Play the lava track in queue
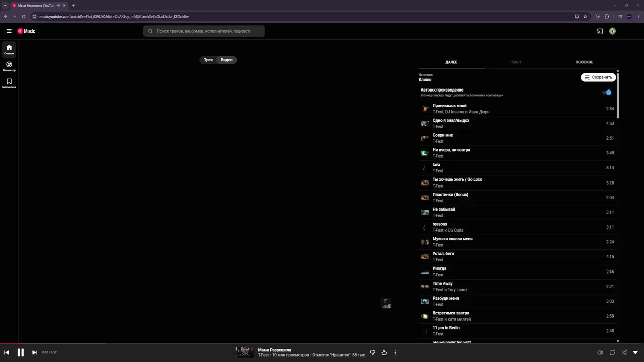 517,168
